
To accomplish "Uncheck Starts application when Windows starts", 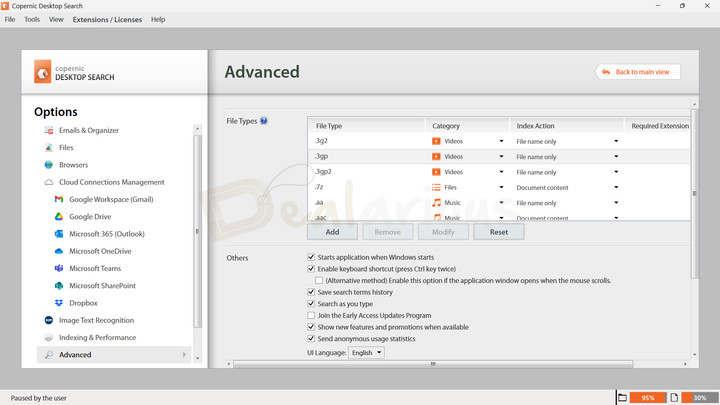I will point(311,257).
